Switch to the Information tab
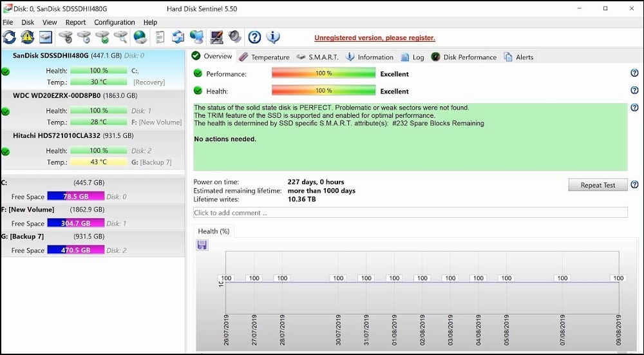 (x=370, y=57)
